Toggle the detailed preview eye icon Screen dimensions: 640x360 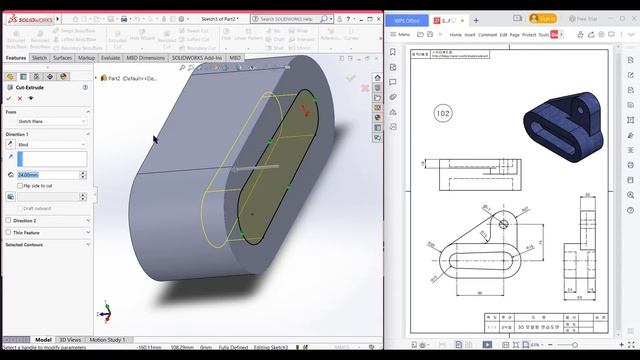pyautogui.click(x=31, y=98)
